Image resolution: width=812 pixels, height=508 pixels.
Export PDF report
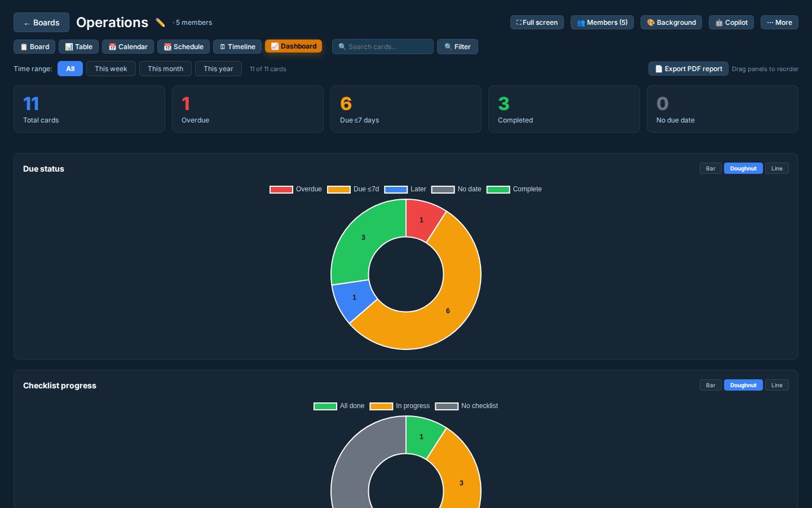pyautogui.click(x=688, y=69)
